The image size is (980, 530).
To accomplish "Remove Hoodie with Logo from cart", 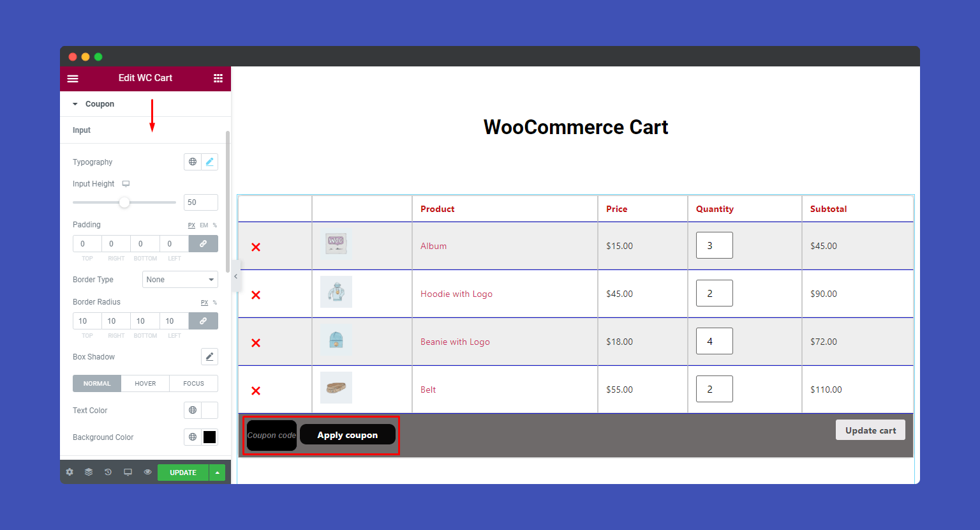I will (x=256, y=295).
